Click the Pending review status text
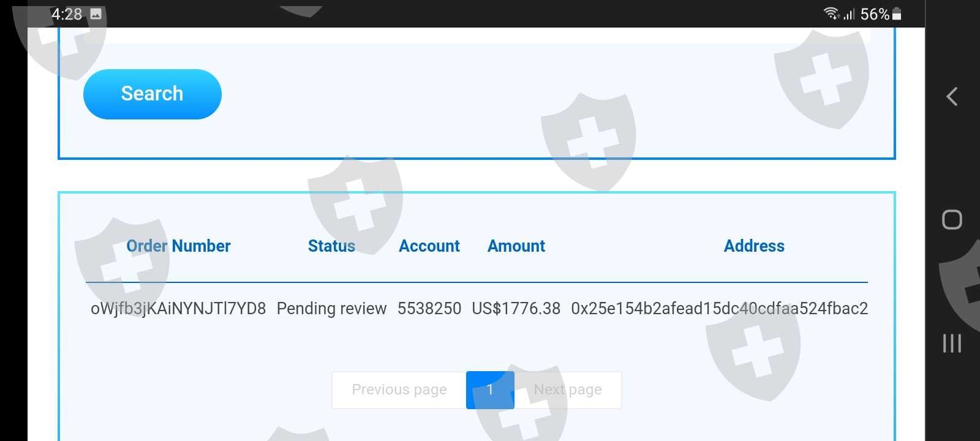 click(331, 308)
